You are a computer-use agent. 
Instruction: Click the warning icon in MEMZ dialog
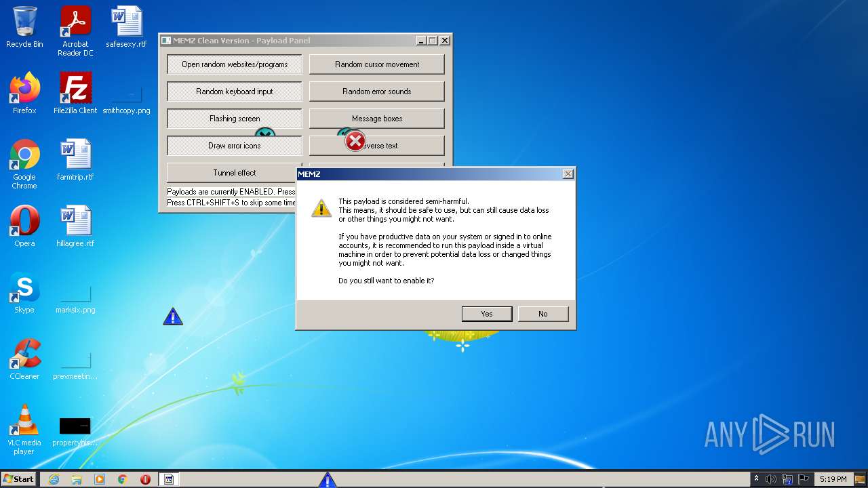click(321, 208)
